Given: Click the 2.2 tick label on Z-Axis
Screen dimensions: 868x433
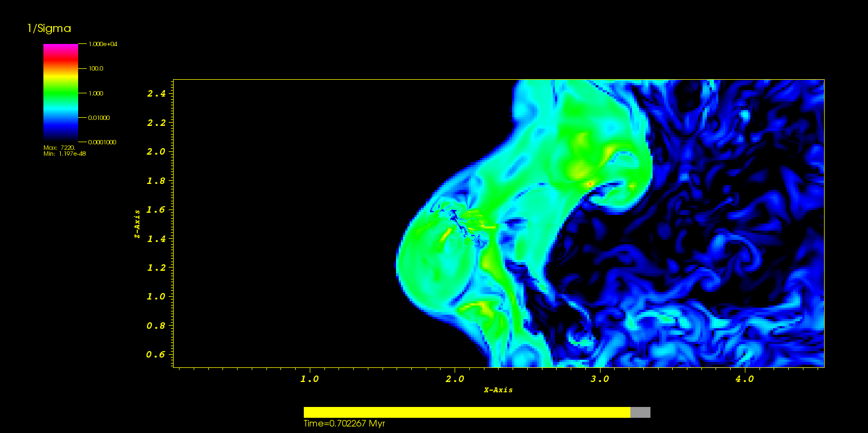Looking at the screenshot, I should [x=156, y=123].
